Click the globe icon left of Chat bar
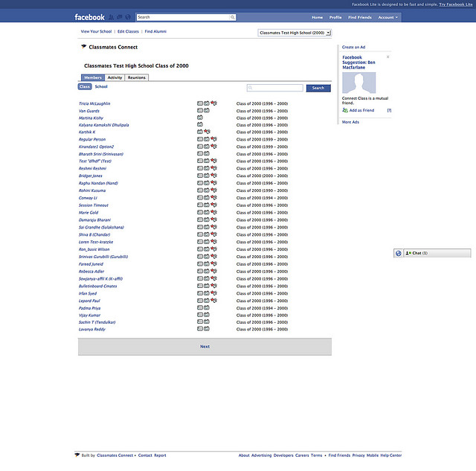This screenshot has height=471, width=476. [399, 253]
